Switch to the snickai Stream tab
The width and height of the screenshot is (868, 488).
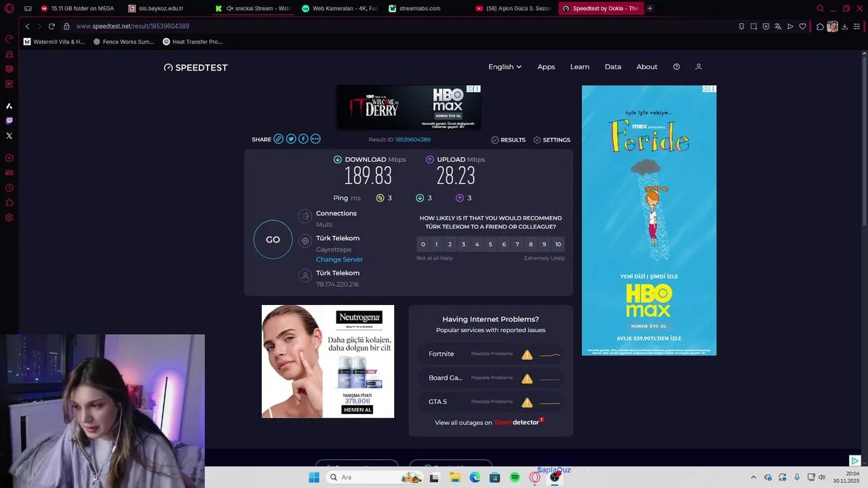(252, 8)
